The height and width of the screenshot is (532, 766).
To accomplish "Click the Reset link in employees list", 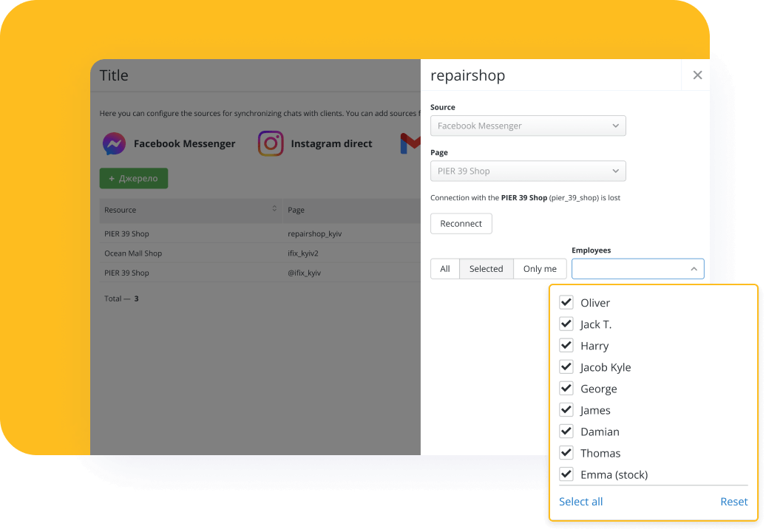I will point(733,502).
